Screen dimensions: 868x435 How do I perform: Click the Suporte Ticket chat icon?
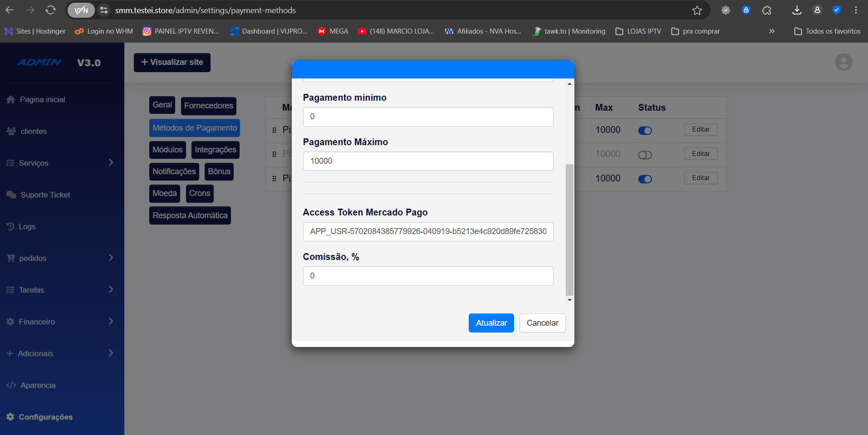pos(11,195)
